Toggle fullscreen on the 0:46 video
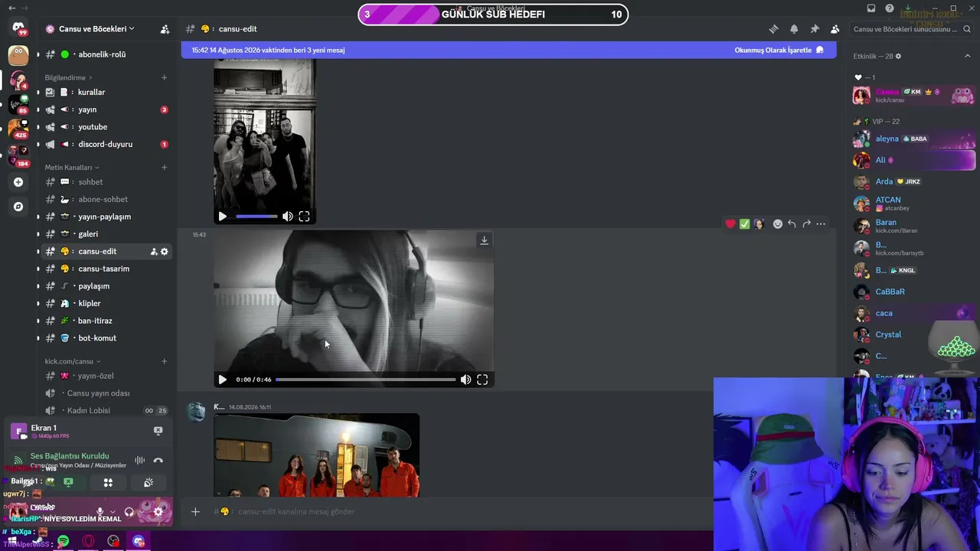The height and width of the screenshot is (551, 980). [x=482, y=380]
